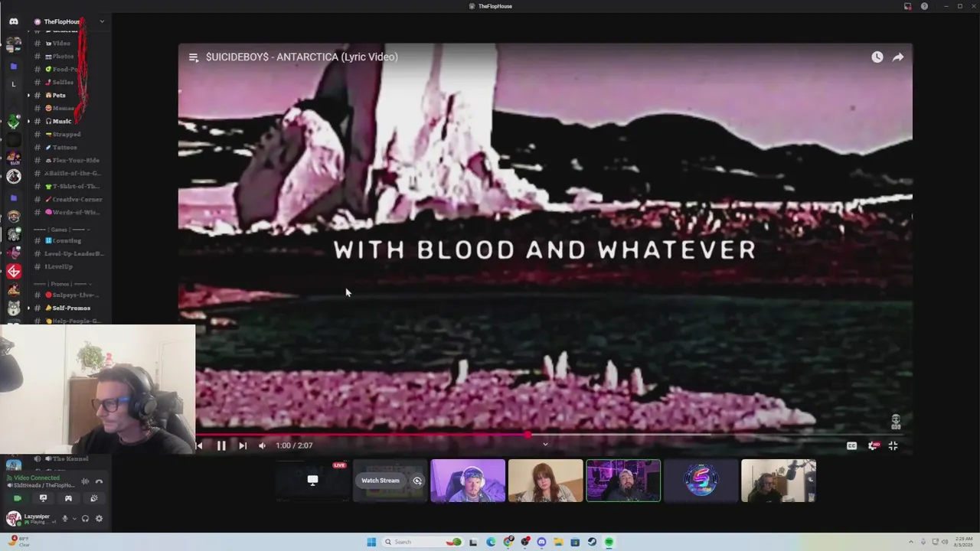980x551 pixels.
Task: Mute your microphone
Action: point(65,519)
